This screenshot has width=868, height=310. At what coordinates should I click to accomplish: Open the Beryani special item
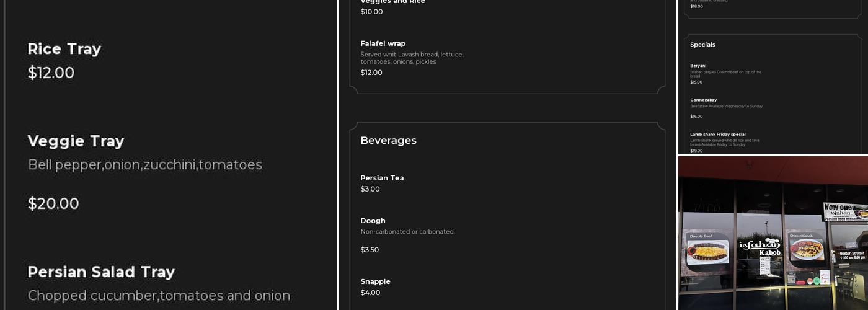tap(698, 66)
